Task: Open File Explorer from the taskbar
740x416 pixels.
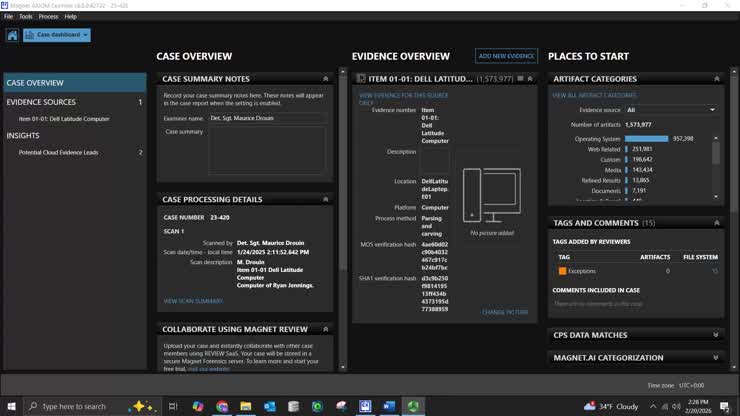Action: (x=246, y=406)
